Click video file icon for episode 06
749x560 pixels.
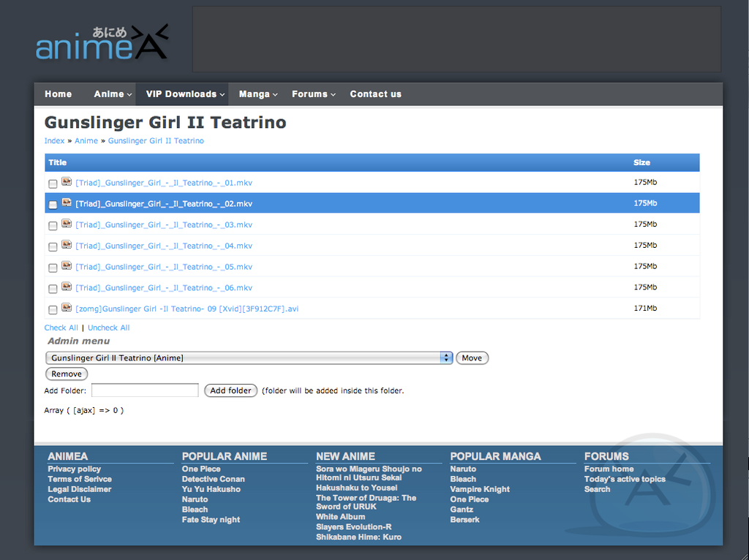click(x=67, y=287)
